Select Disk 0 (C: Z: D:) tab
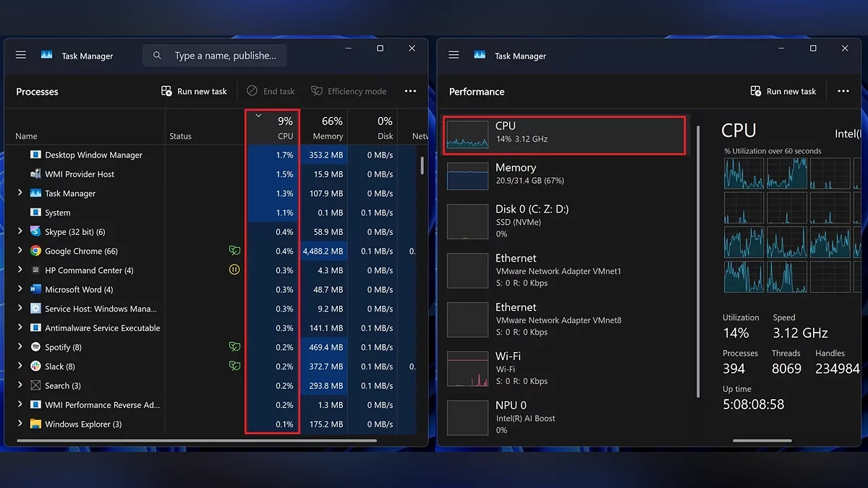 (x=564, y=221)
